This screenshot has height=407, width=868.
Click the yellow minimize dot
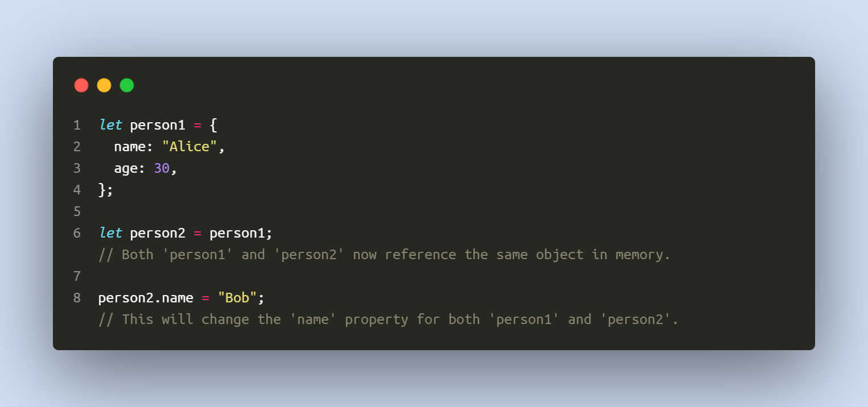click(104, 85)
